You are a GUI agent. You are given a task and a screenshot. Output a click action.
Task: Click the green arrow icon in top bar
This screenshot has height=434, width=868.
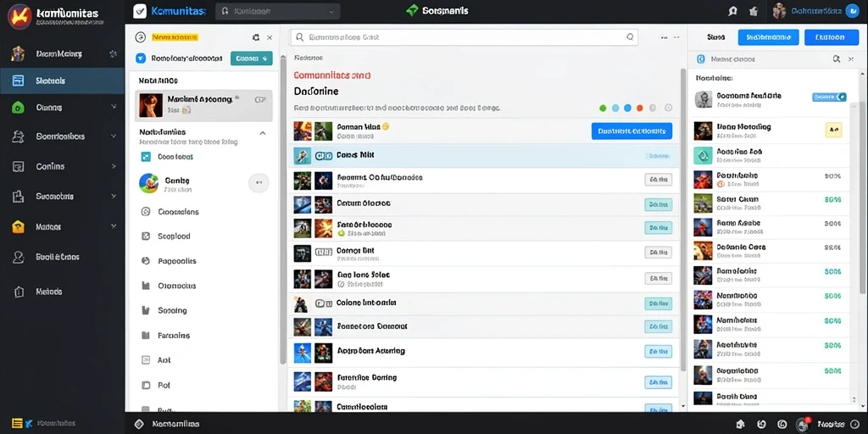(412, 10)
